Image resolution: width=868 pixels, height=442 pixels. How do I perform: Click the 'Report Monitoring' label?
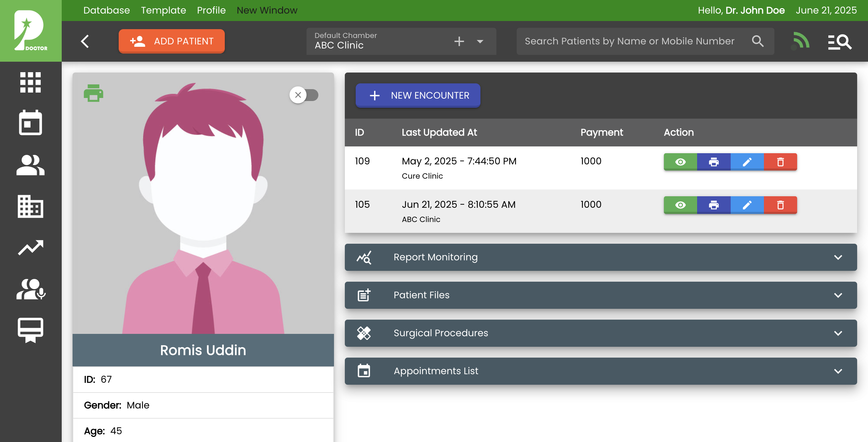435,257
